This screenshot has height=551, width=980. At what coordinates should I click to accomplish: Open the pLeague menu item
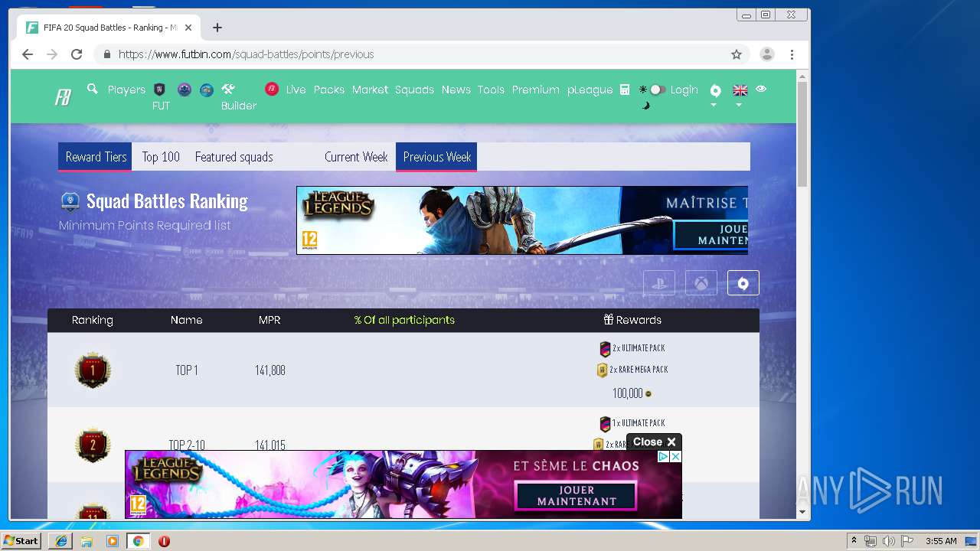(590, 90)
